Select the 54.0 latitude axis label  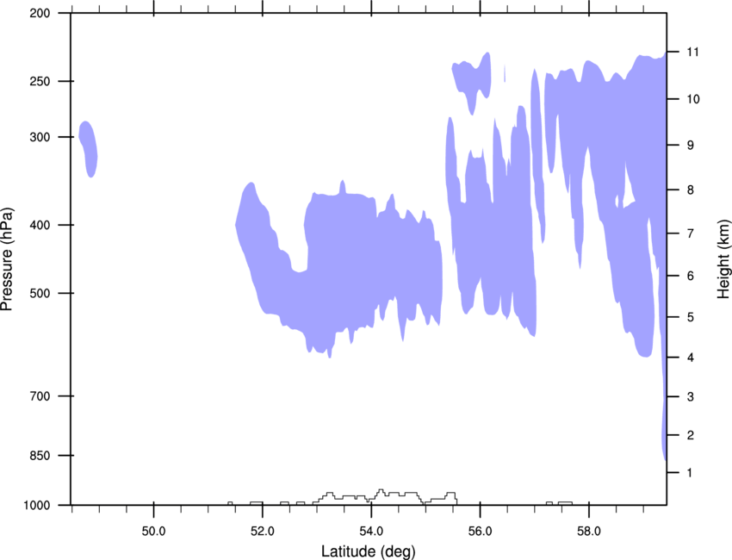[x=372, y=532]
